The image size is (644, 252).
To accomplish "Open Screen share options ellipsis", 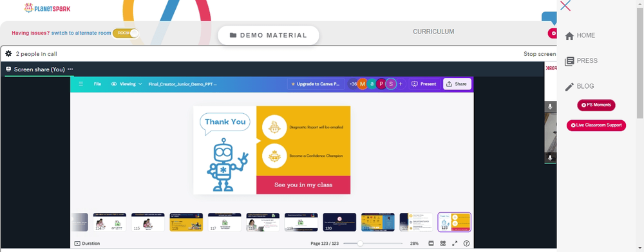I will (70, 69).
